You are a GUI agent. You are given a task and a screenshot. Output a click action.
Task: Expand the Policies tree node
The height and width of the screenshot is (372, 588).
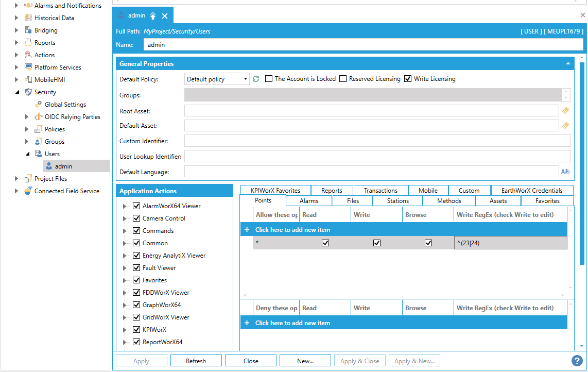[x=27, y=129]
